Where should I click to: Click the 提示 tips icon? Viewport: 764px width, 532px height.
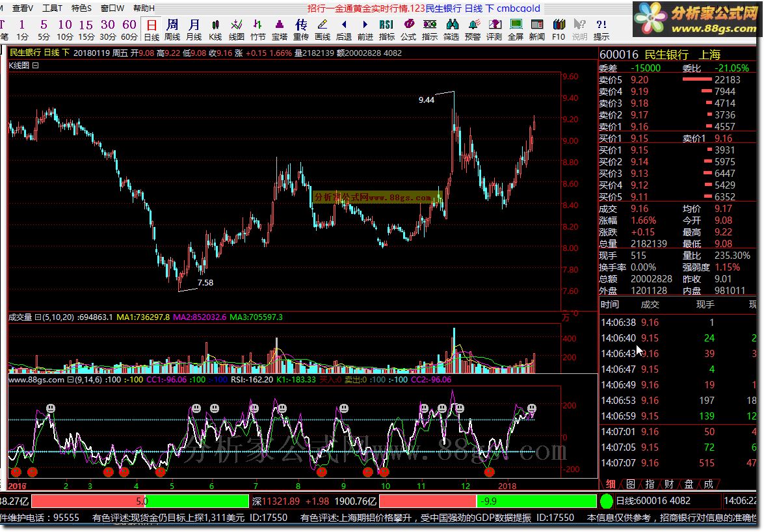point(601,29)
